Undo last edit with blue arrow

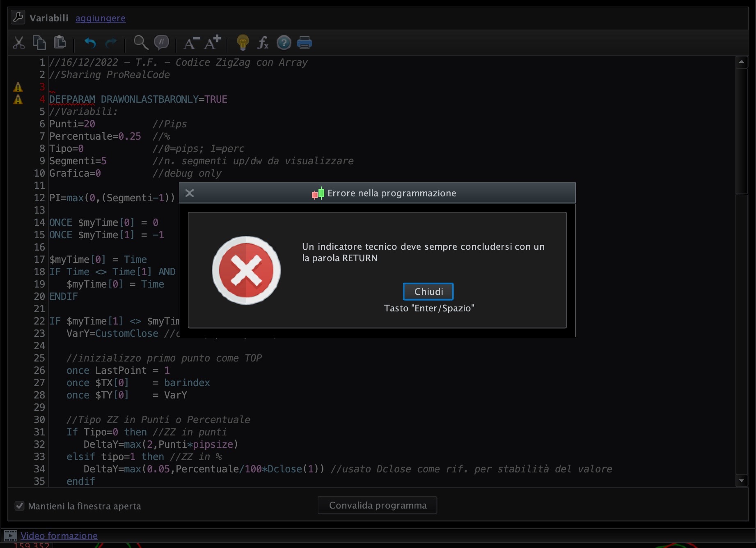(90, 43)
